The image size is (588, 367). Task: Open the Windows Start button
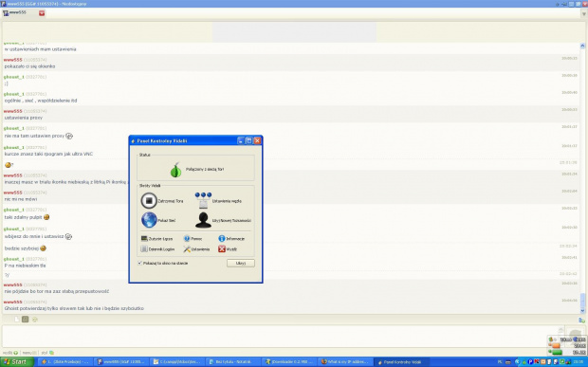(17, 362)
